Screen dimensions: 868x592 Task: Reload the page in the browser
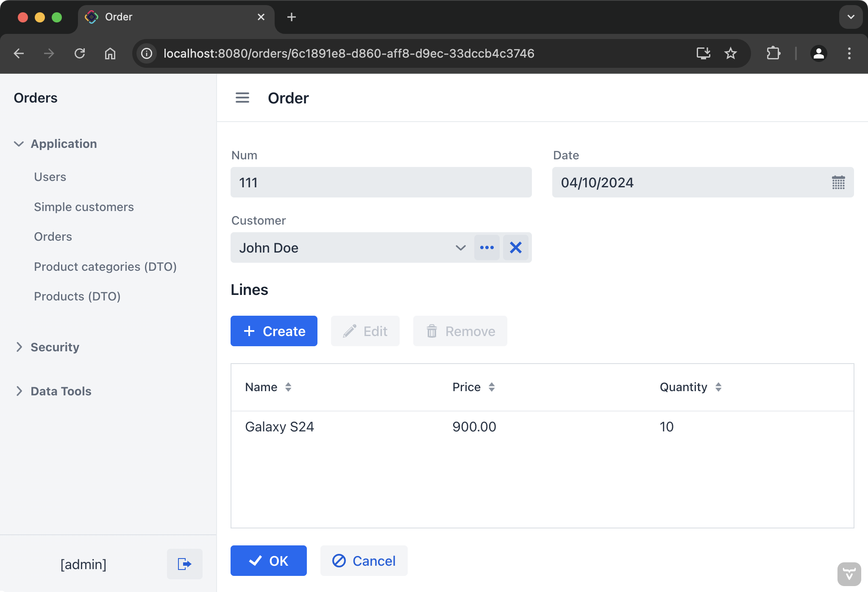pos(80,53)
